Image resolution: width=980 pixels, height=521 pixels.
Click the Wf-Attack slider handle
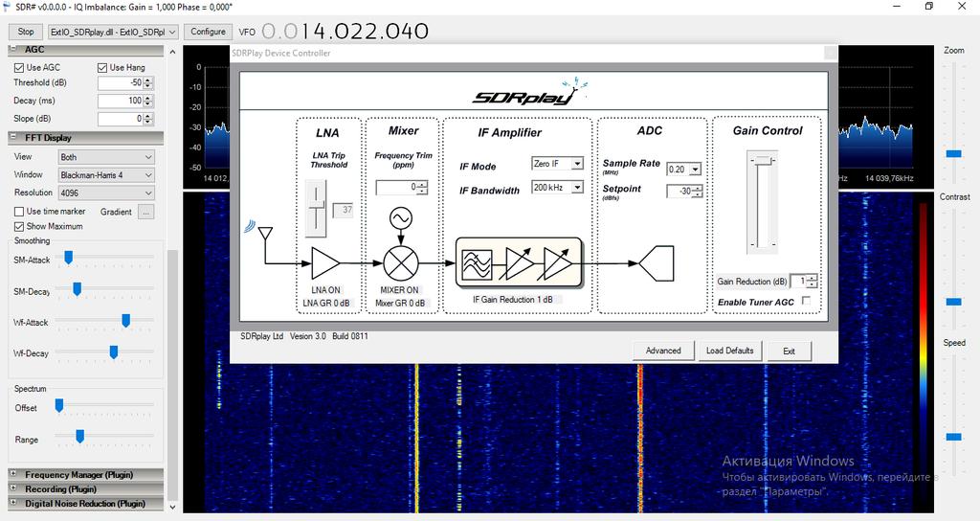click(125, 320)
